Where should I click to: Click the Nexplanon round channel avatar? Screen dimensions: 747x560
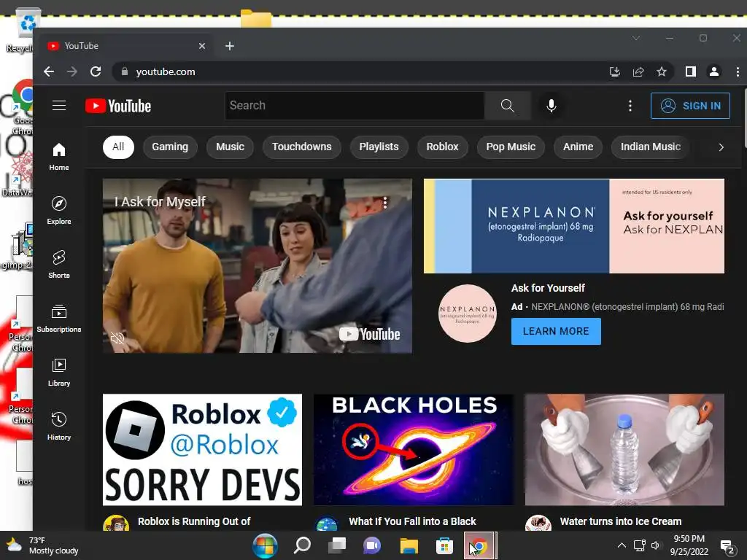coord(468,314)
